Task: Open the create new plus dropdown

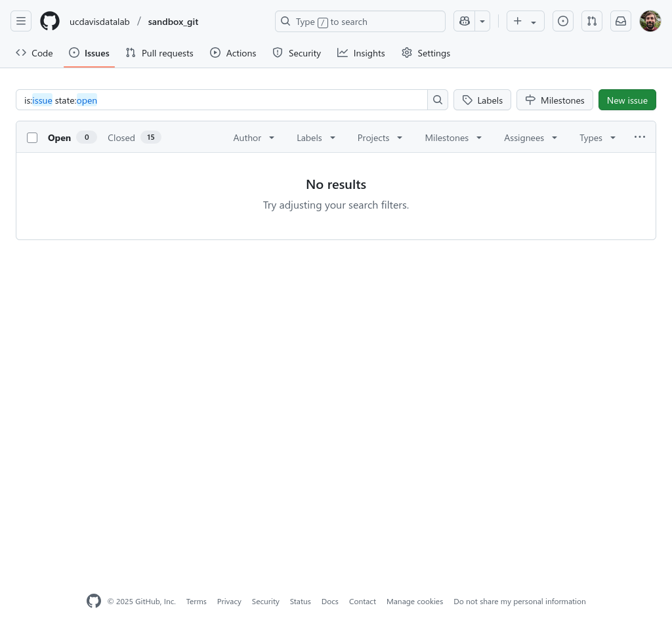Action: click(525, 22)
